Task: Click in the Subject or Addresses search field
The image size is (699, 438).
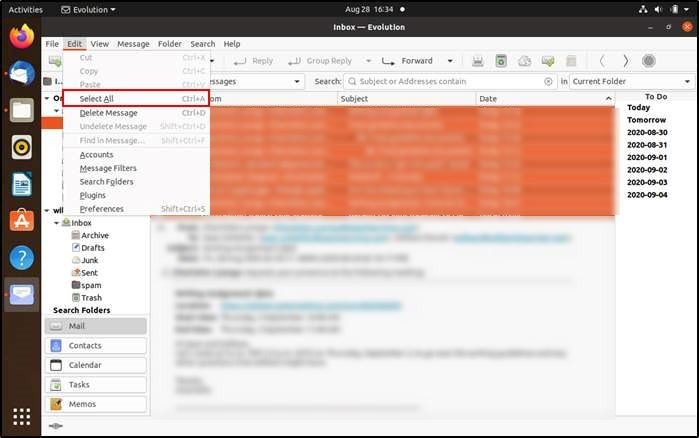Action: tap(450, 82)
